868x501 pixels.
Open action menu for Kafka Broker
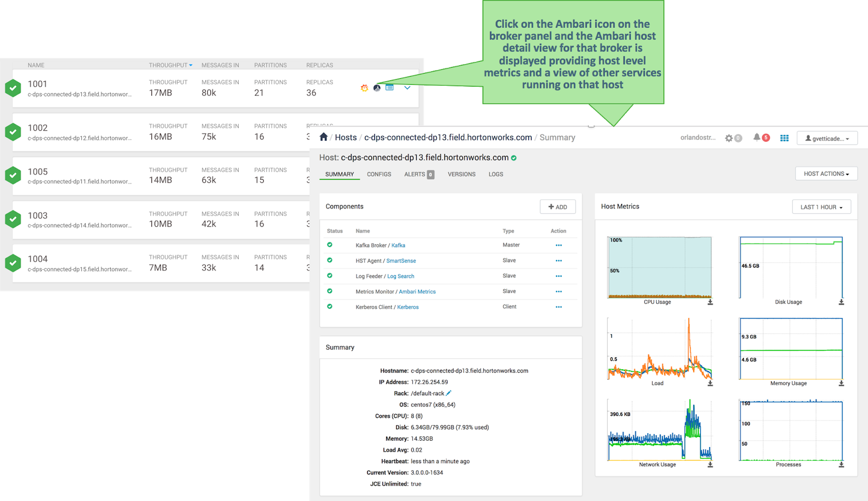click(x=559, y=245)
